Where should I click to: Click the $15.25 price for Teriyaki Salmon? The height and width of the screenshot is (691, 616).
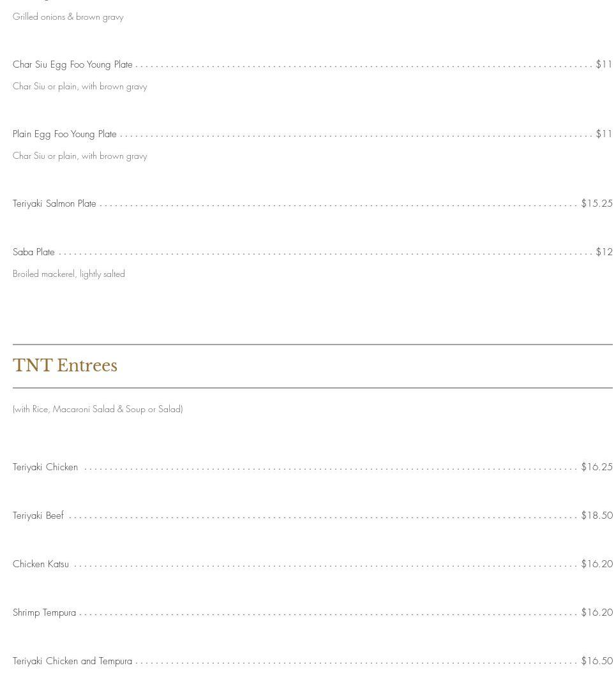[597, 204]
